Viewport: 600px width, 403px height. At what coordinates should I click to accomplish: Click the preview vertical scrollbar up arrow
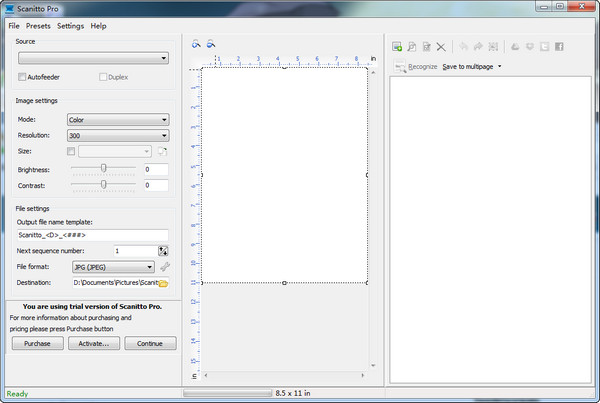point(373,72)
